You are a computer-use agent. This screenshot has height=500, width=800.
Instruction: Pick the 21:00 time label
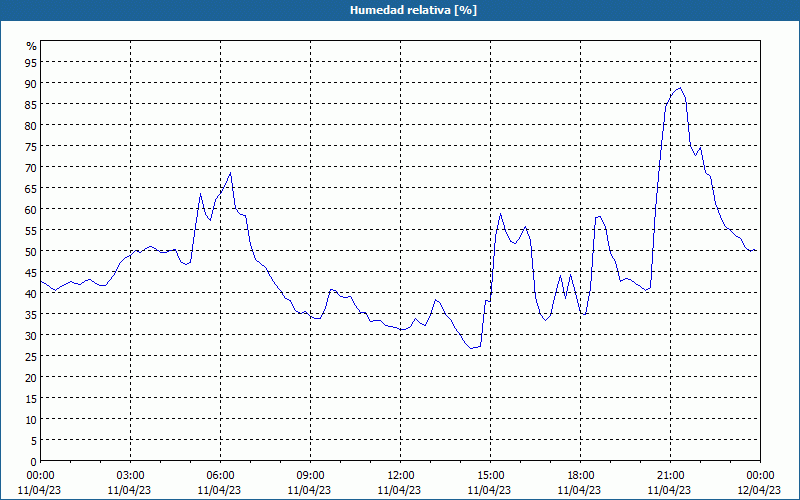pyautogui.click(x=670, y=476)
